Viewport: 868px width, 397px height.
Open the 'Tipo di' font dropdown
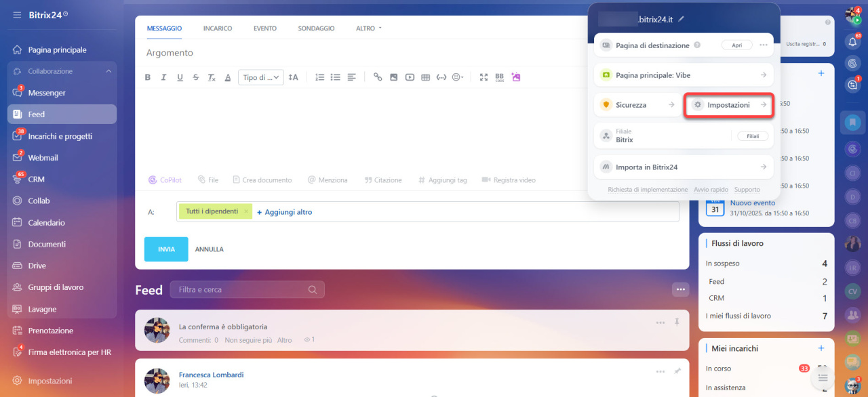[x=260, y=77]
